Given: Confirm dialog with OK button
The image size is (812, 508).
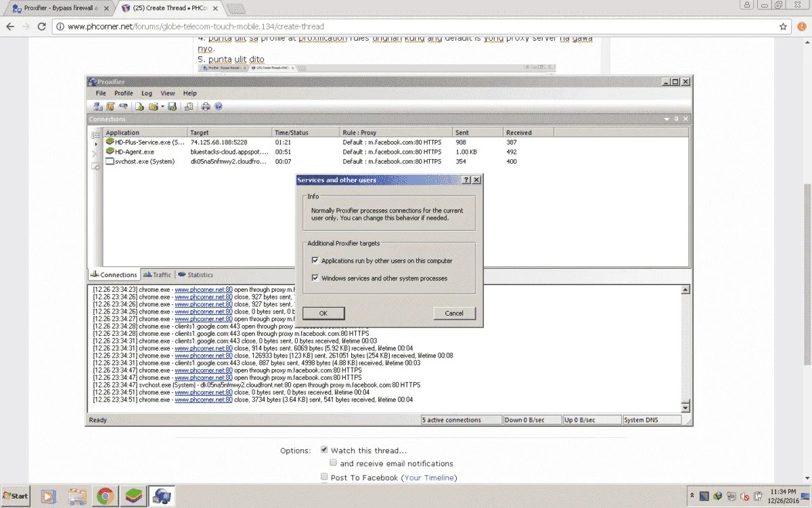Looking at the screenshot, I should (x=323, y=313).
